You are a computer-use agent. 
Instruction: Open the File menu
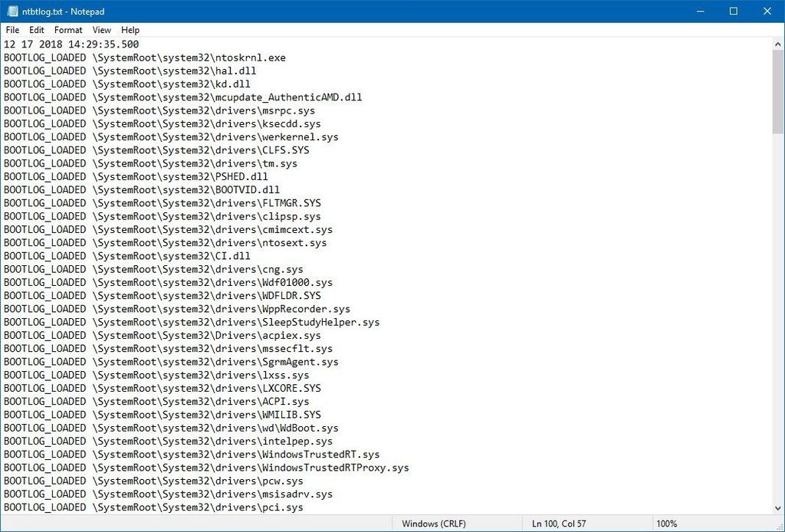click(x=12, y=30)
